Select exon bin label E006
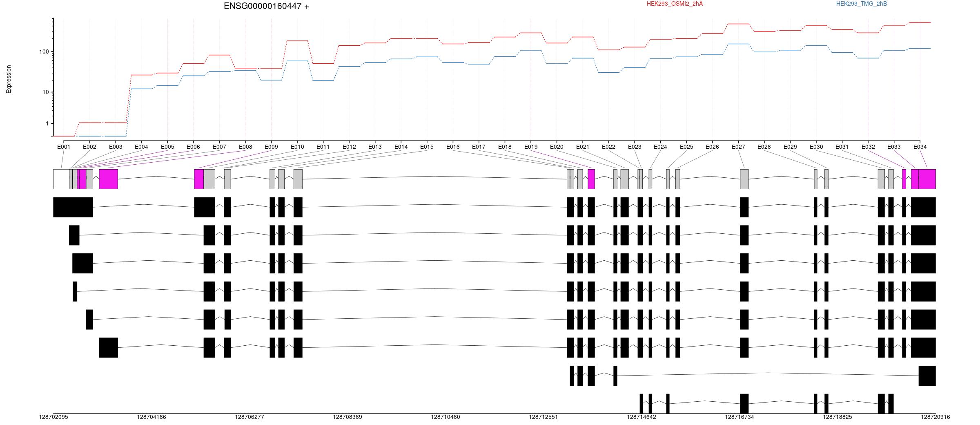The height and width of the screenshot is (425, 980). 193,147
